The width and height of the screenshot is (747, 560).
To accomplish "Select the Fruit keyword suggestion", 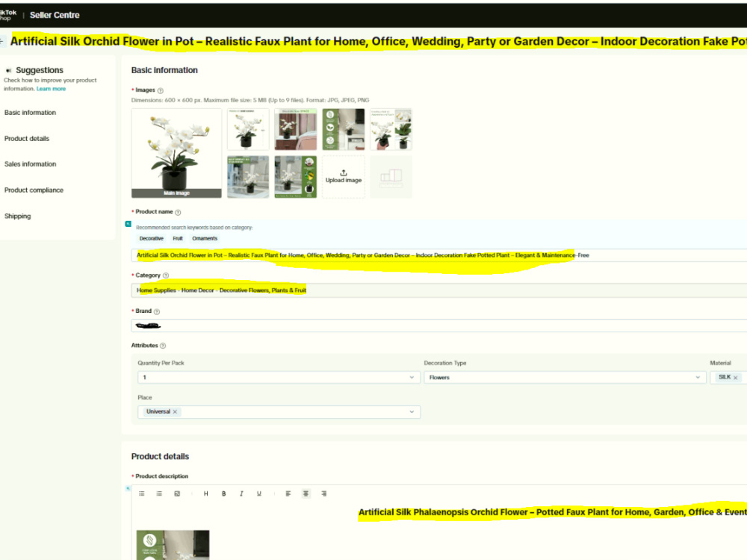I will pyautogui.click(x=178, y=239).
